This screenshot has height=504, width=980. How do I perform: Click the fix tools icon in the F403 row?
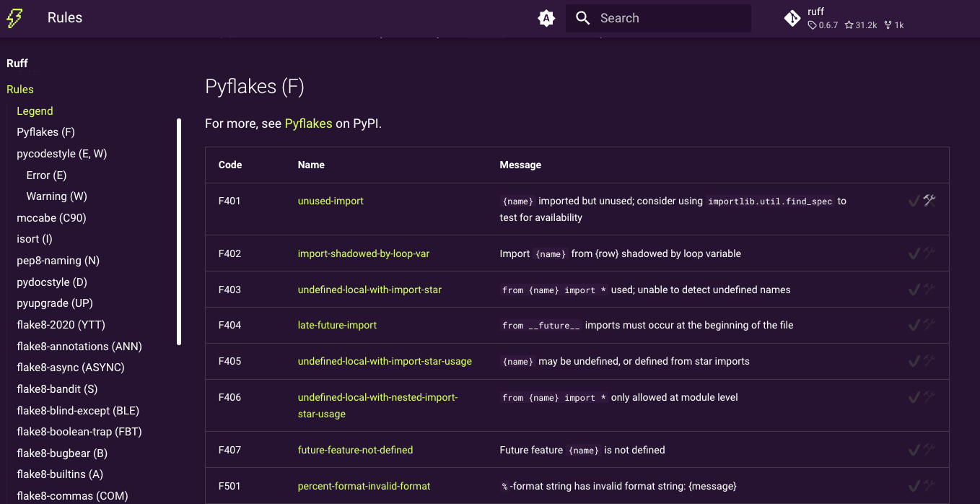pos(929,290)
